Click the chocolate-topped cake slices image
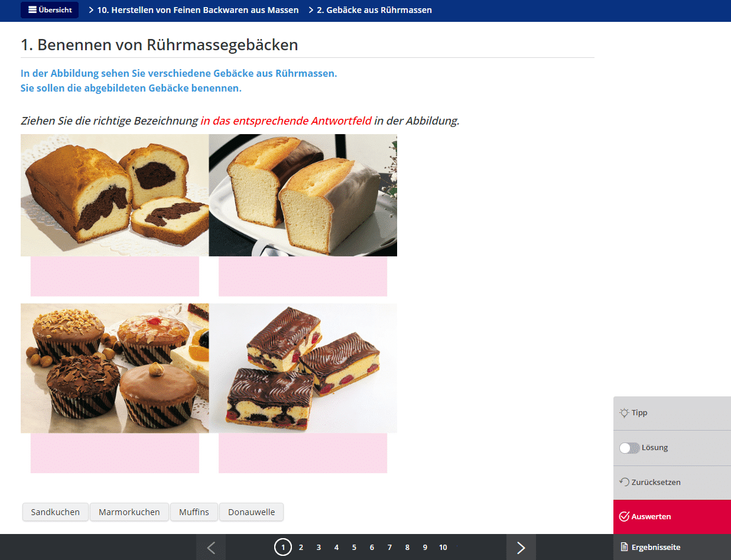The width and height of the screenshot is (731, 560). coord(303,367)
